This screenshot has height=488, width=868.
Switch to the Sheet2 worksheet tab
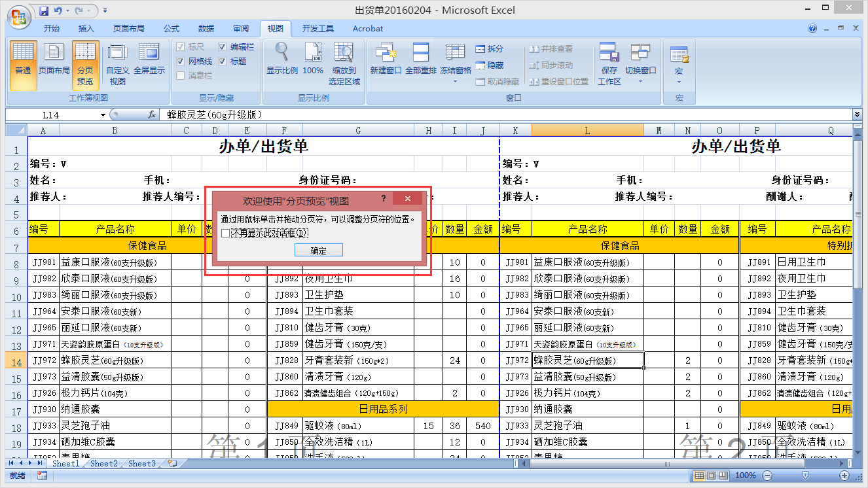[104, 463]
